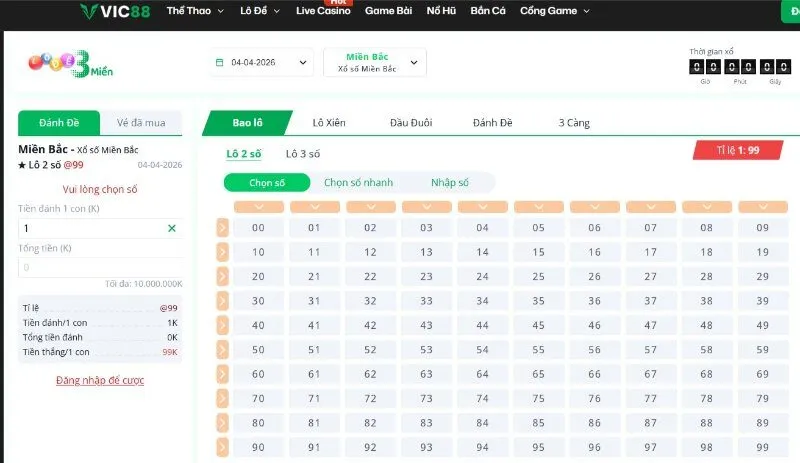The image size is (800, 463).
Task: Clear the bet amount with the X icon
Action: click(172, 228)
